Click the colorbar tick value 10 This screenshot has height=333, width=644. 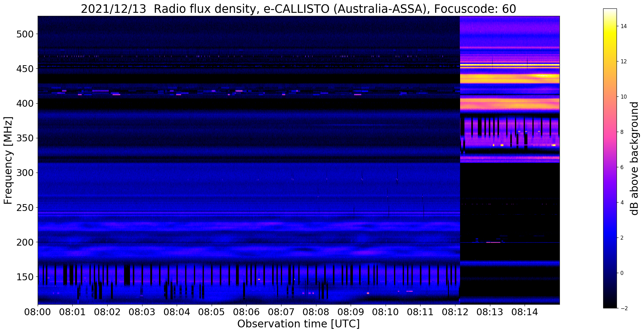click(624, 97)
